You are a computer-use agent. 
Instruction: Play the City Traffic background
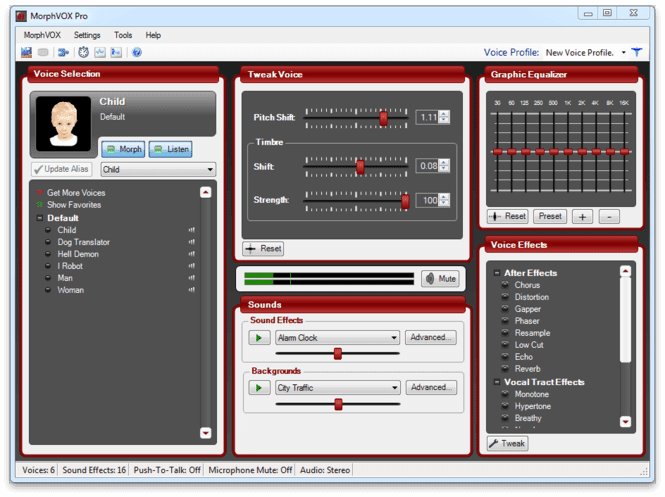[259, 388]
